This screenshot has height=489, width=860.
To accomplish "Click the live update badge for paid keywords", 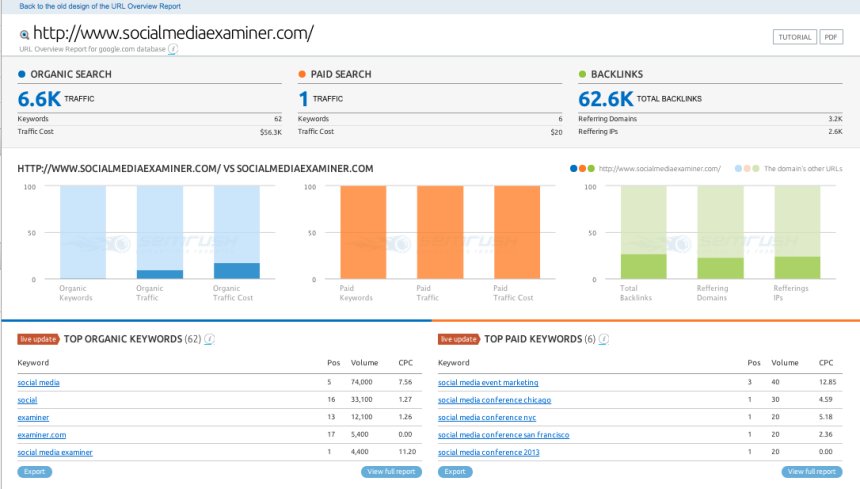I will (459, 339).
